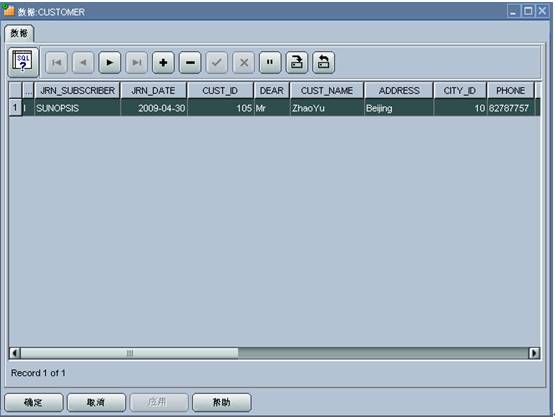Select the ZhaoYu name cell

click(327, 108)
